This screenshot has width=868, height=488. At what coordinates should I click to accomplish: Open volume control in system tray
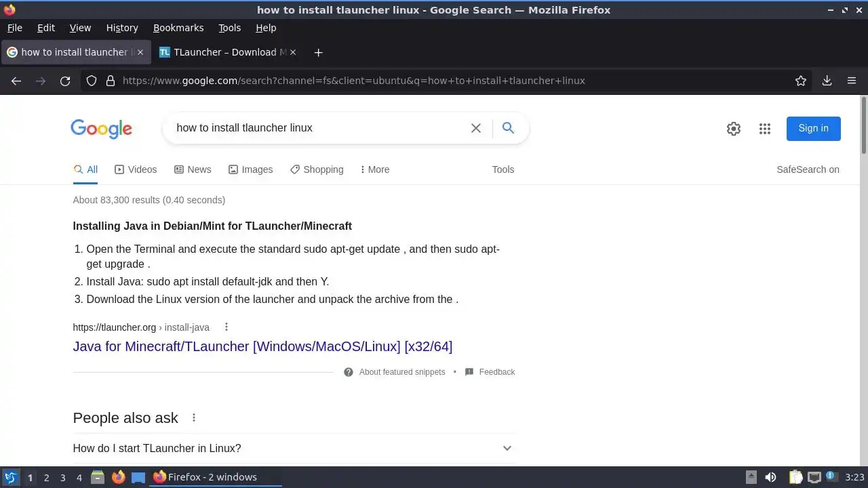(x=770, y=477)
